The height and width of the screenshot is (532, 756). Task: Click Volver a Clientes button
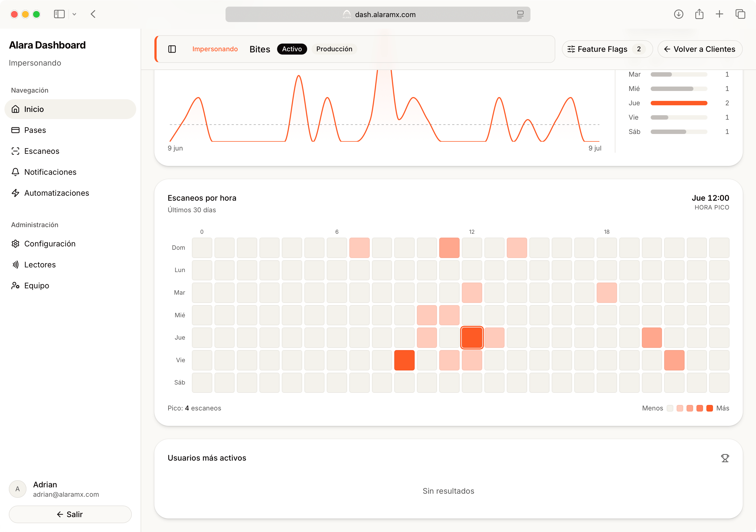700,49
